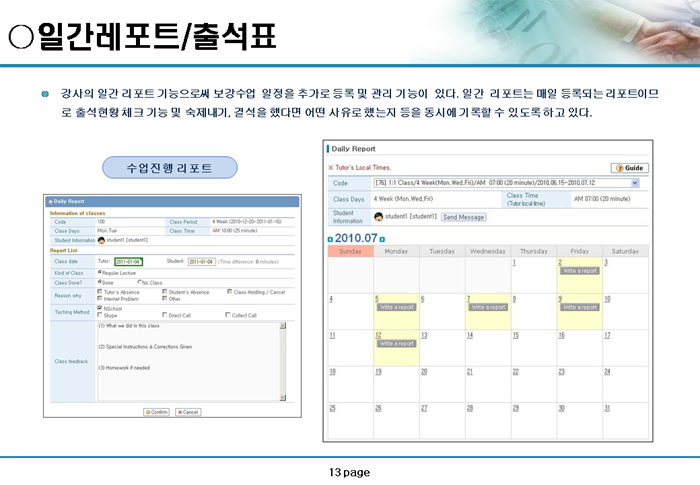This screenshot has width=700, height=485.
Task: Click Write a report on July 2
Action: coord(580,271)
